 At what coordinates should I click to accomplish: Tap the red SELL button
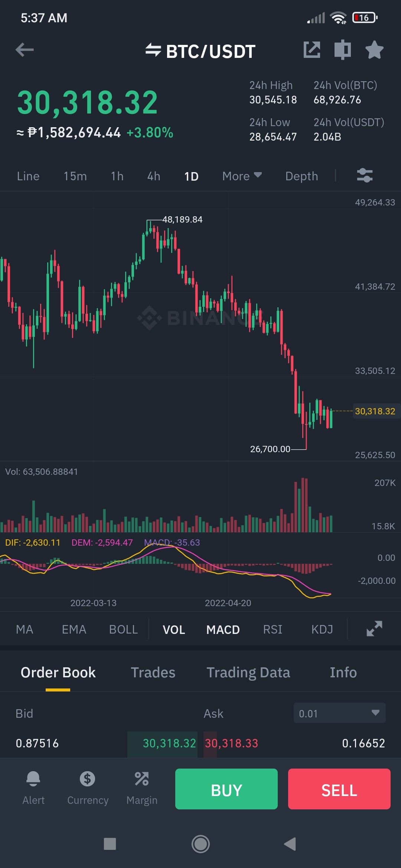click(339, 789)
